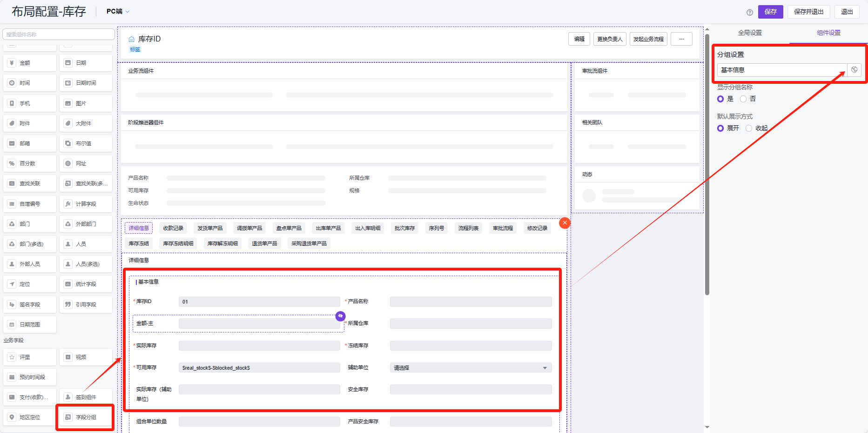Select the 统计字段 statistics icon

point(68,284)
